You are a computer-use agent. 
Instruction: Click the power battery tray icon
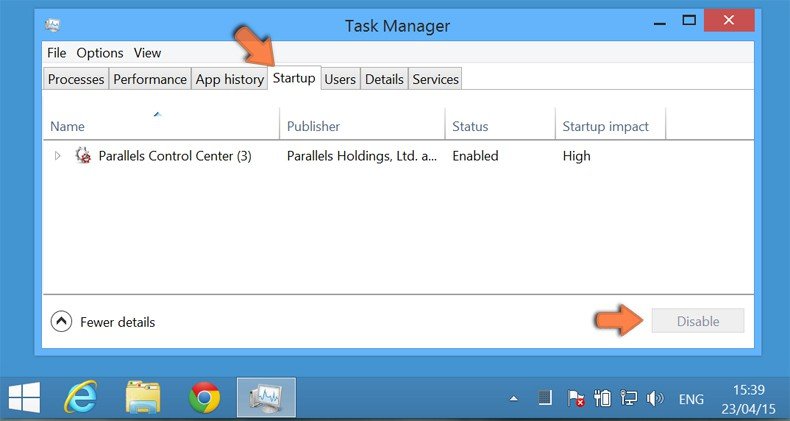pos(603,399)
